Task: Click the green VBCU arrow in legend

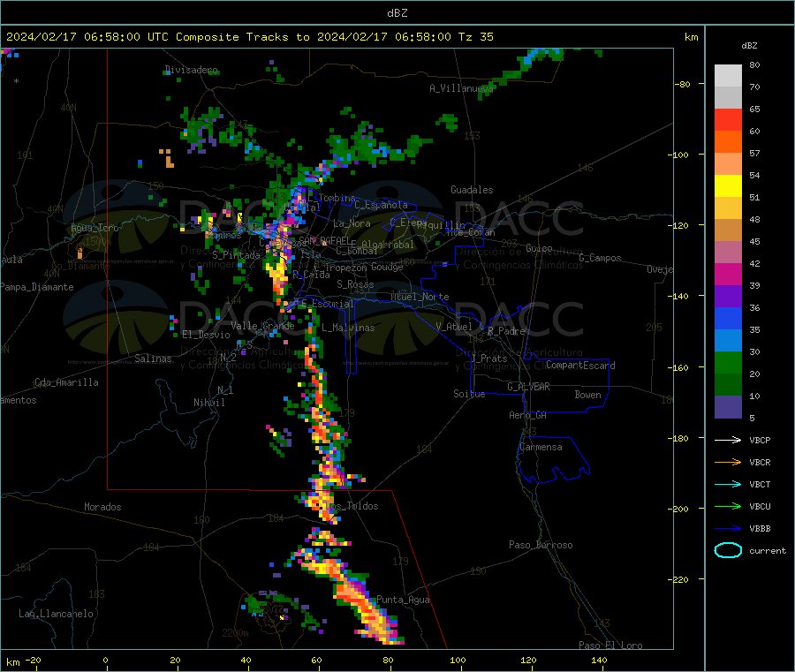Action: coord(728,506)
